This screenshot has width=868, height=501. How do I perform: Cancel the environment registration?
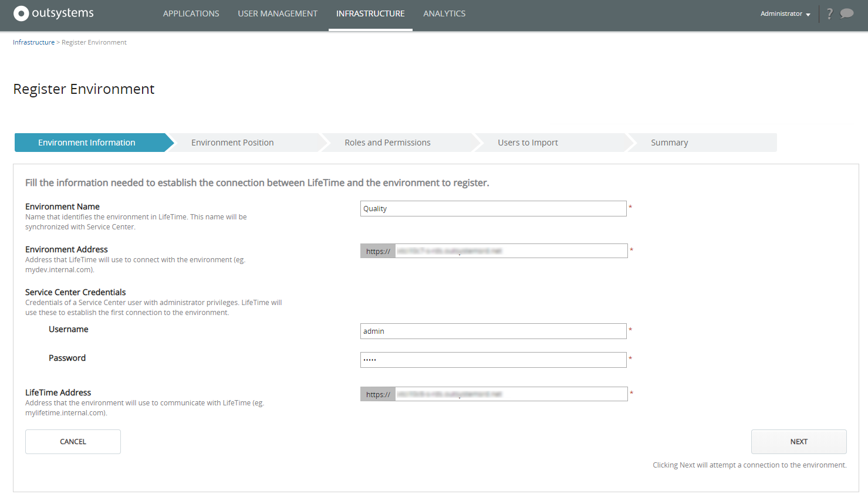[73, 441]
